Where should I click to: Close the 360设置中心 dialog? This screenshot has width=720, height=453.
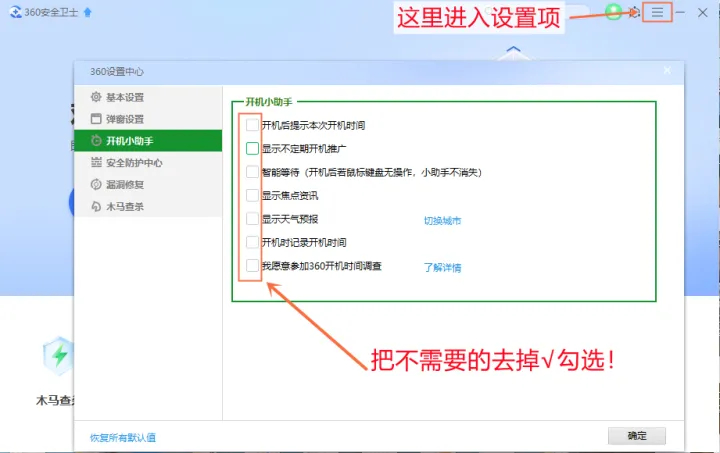pyautogui.click(x=667, y=70)
